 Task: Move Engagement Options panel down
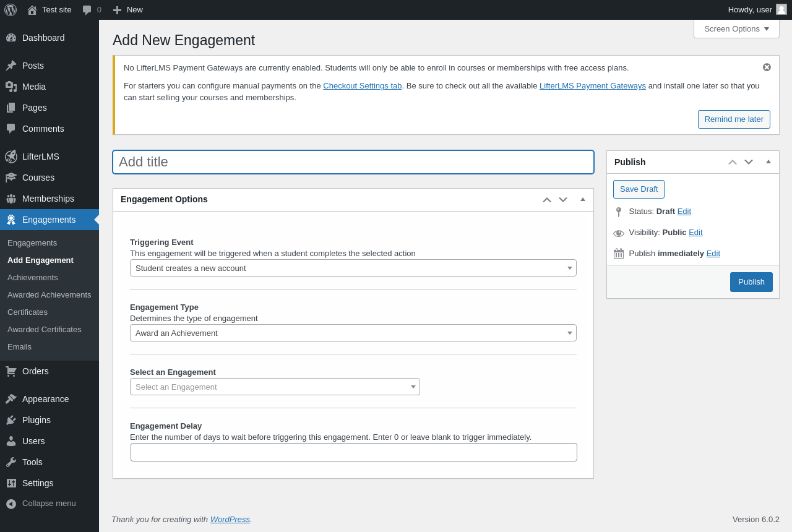(563, 200)
